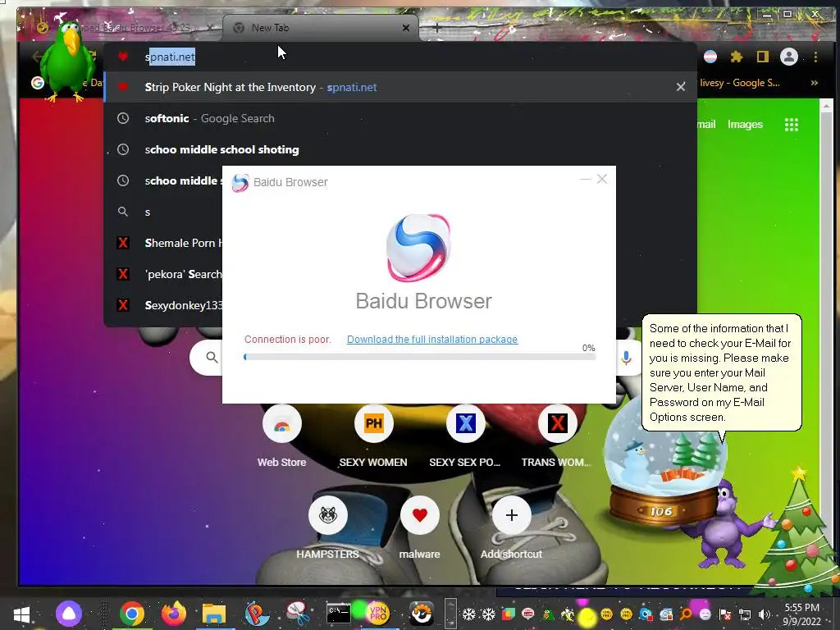Screen dimensions: 840x630
Task: Open the Extensions puzzle icon in Chrome
Action: point(737,57)
